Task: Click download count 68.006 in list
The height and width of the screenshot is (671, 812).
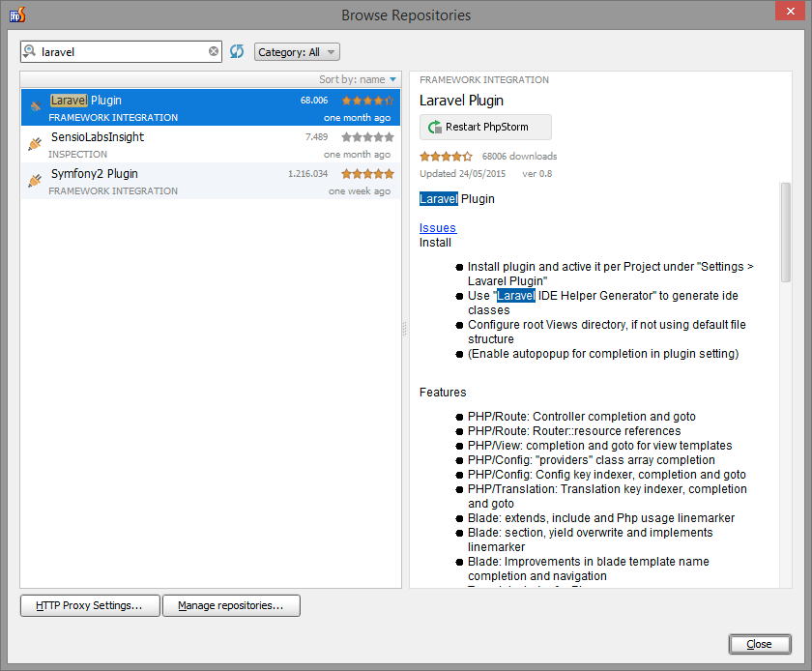Action: coord(314,101)
